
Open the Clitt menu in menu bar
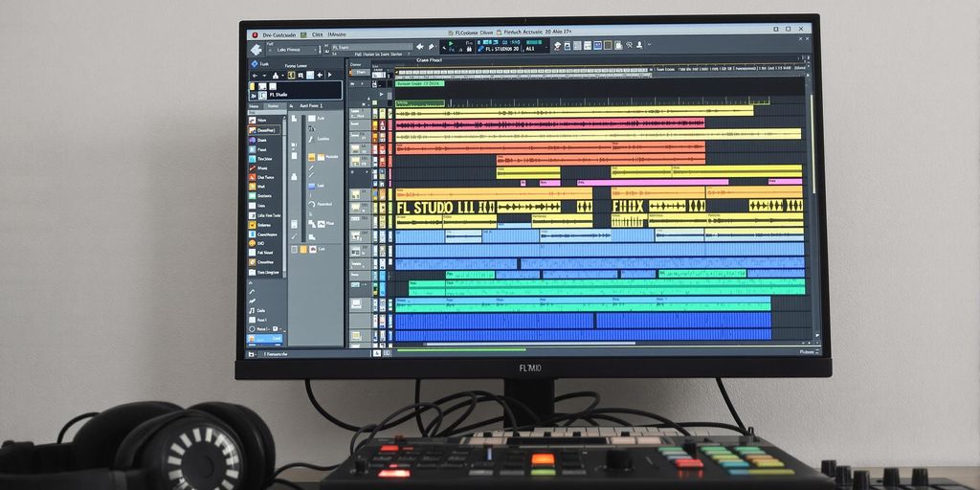point(310,33)
